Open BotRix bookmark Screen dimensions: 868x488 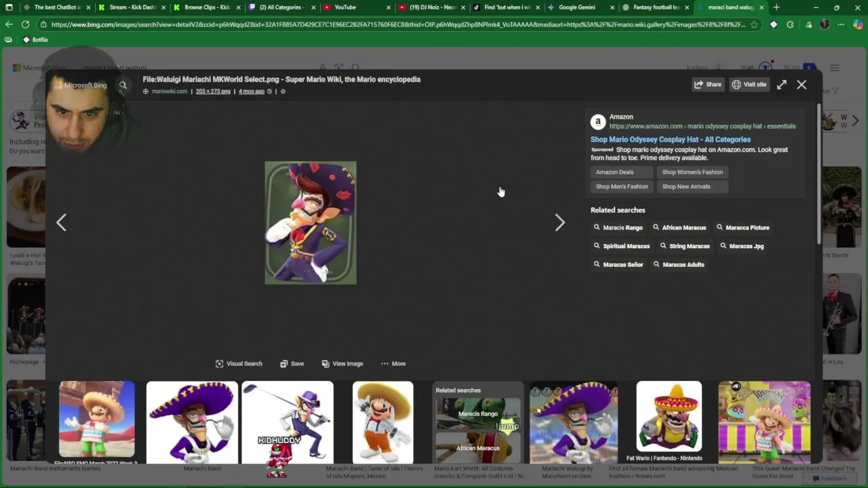coord(36,40)
